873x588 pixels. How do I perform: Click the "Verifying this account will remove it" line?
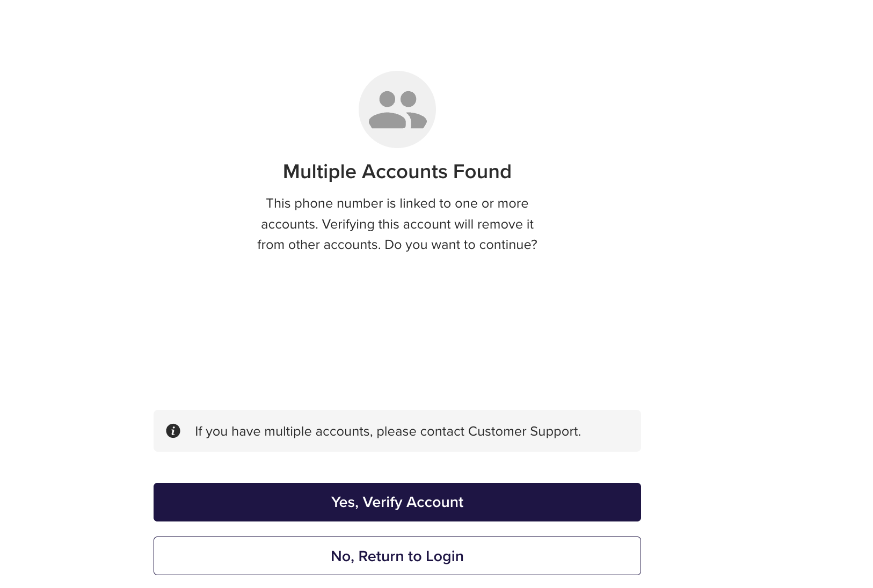pos(427,224)
